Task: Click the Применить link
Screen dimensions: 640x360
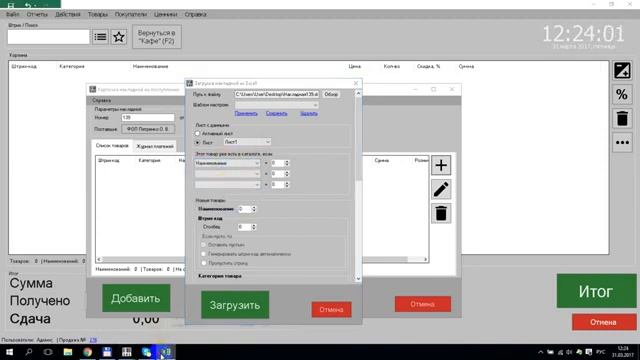Action: coord(246,113)
